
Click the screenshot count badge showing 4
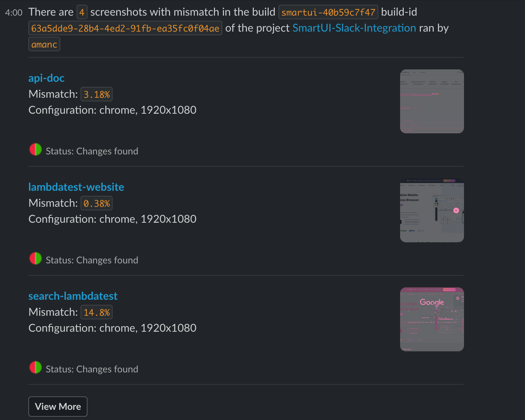[81, 12]
